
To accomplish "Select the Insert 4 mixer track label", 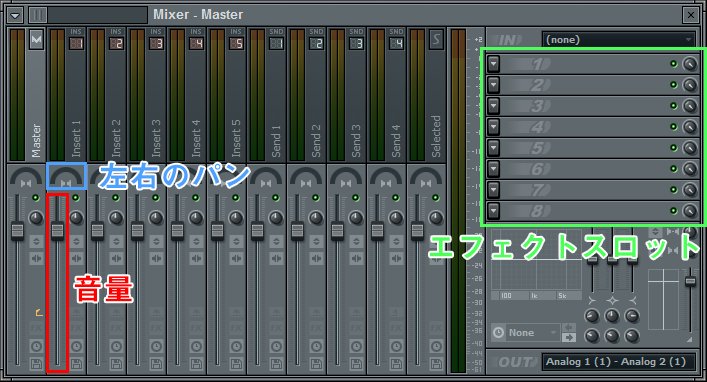I will point(196,138).
